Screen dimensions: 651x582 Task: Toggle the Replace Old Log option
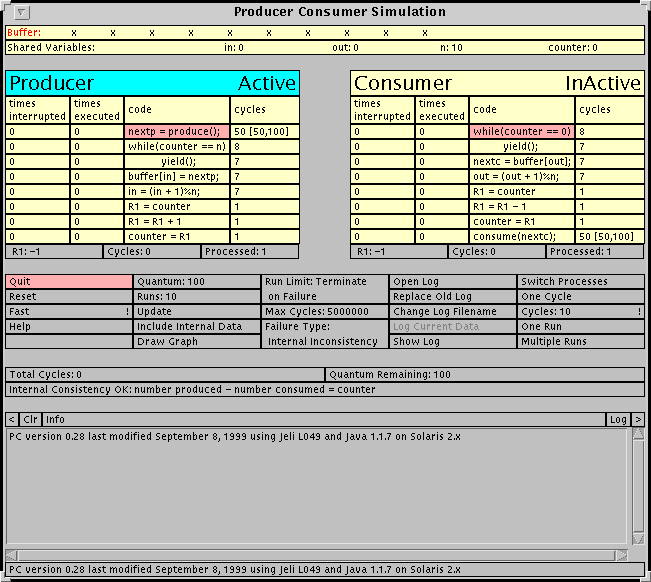[x=452, y=297]
